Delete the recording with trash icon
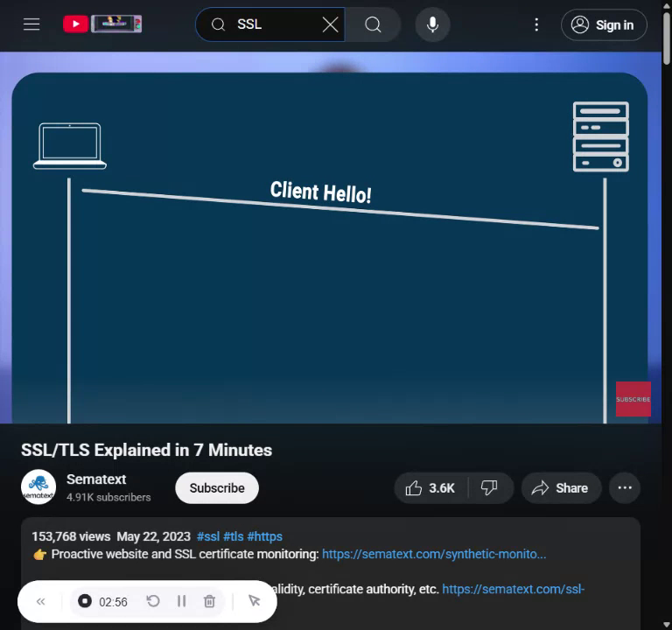Screen dimensions: 672x630 point(209,601)
